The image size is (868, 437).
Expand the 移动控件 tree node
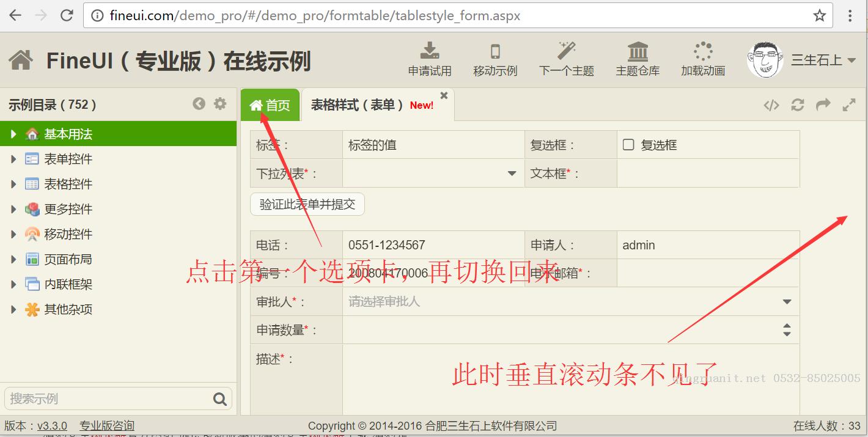(x=13, y=234)
